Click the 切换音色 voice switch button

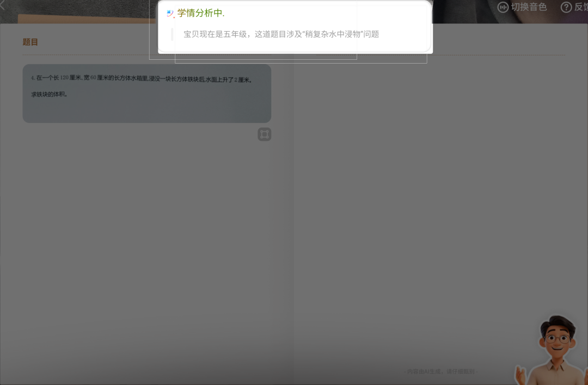pyautogui.click(x=522, y=7)
